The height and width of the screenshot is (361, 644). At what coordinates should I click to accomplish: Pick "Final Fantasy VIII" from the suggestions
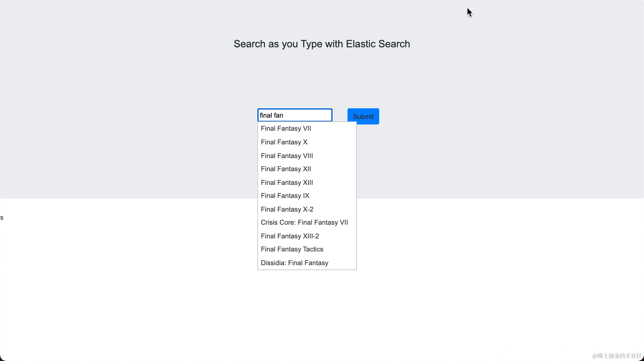287,156
